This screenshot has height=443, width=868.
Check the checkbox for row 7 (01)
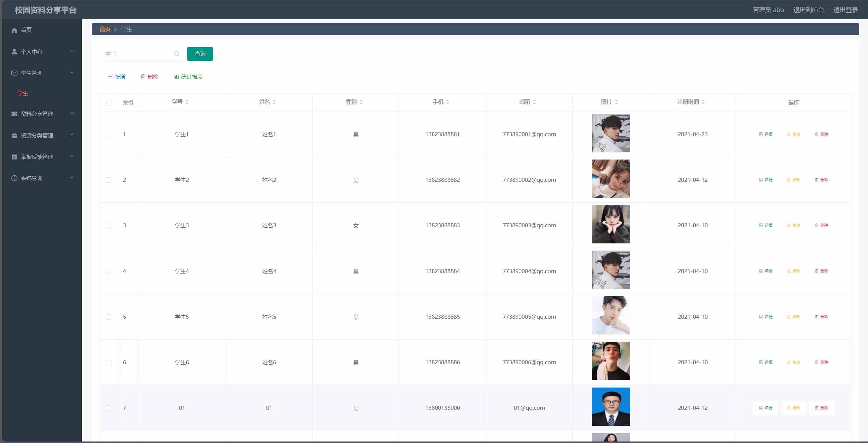(x=109, y=408)
